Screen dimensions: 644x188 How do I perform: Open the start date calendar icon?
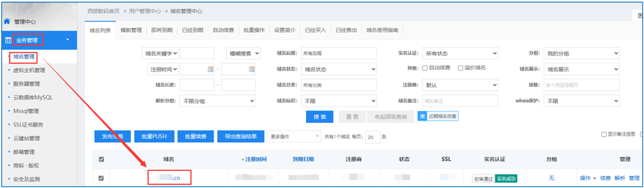pos(210,69)
